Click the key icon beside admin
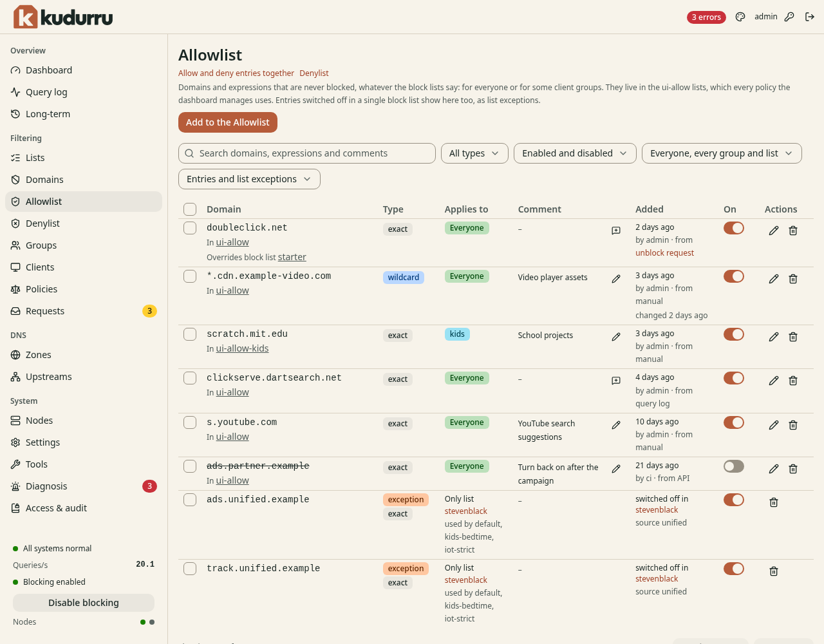The image size is (824, 644). click(x=789, y=17)
